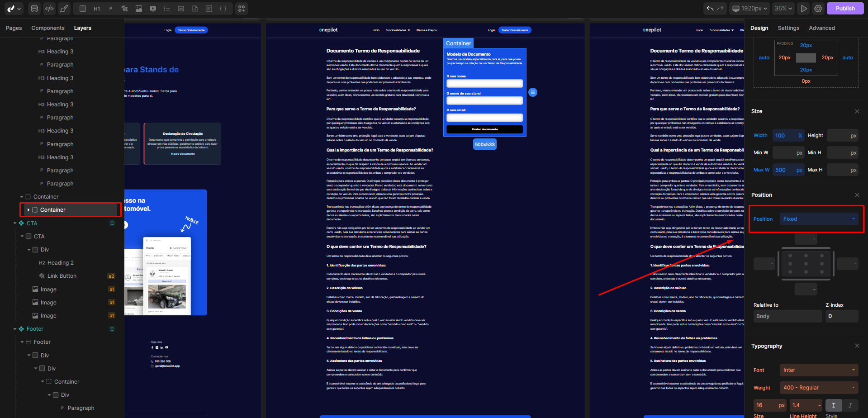This screenshot has height=418, width=868.
Task: Open the logo main menu
Action: (14, 9)
